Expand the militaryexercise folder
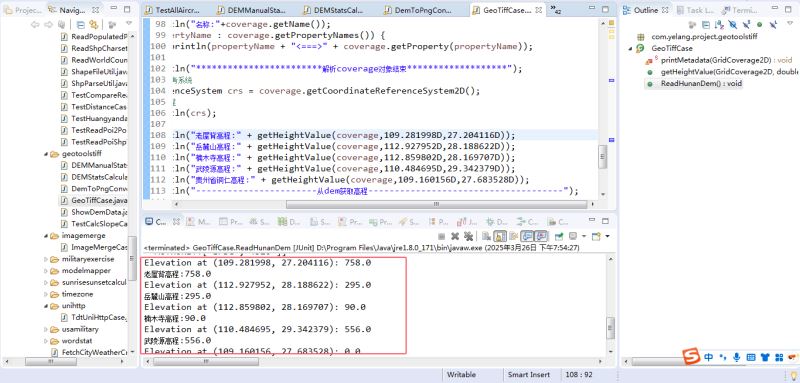This screenshot has height=383, width=800. tap(46, 259)
